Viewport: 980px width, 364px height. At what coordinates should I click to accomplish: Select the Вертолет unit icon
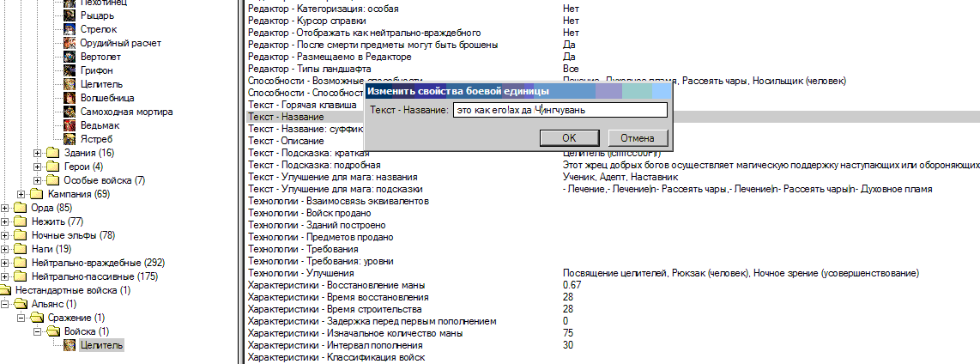(70, 57)
